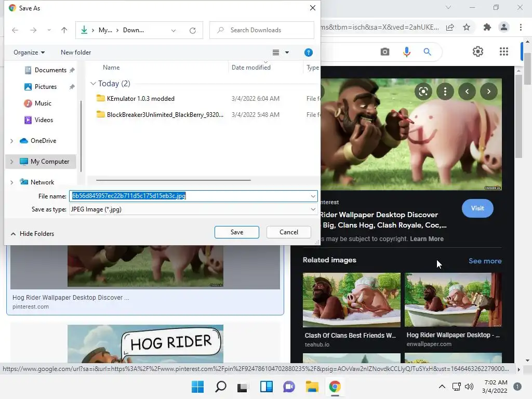Click the Save button

[237, 232]
